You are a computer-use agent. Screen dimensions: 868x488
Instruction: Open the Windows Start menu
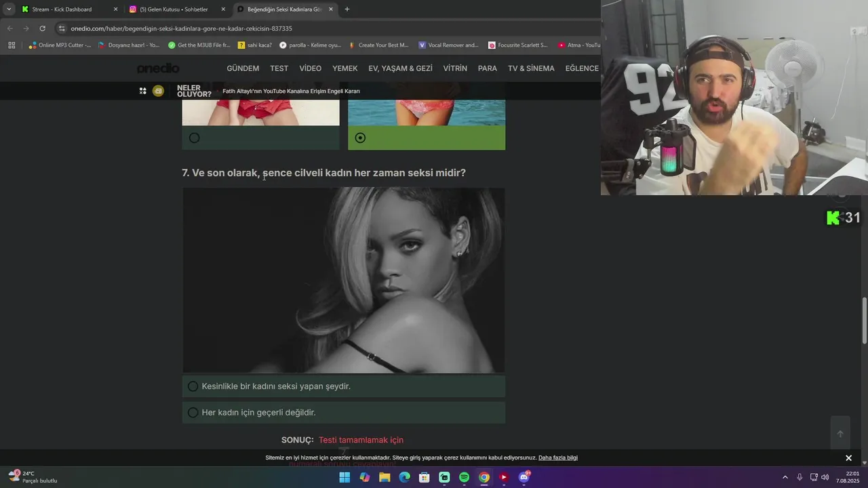[344, 477]
